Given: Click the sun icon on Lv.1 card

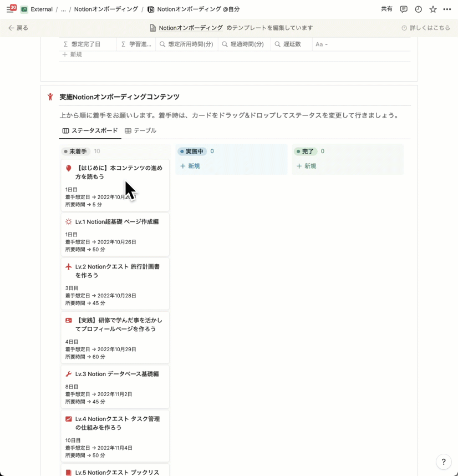Looking at the screenshot, I should [69, 222].
